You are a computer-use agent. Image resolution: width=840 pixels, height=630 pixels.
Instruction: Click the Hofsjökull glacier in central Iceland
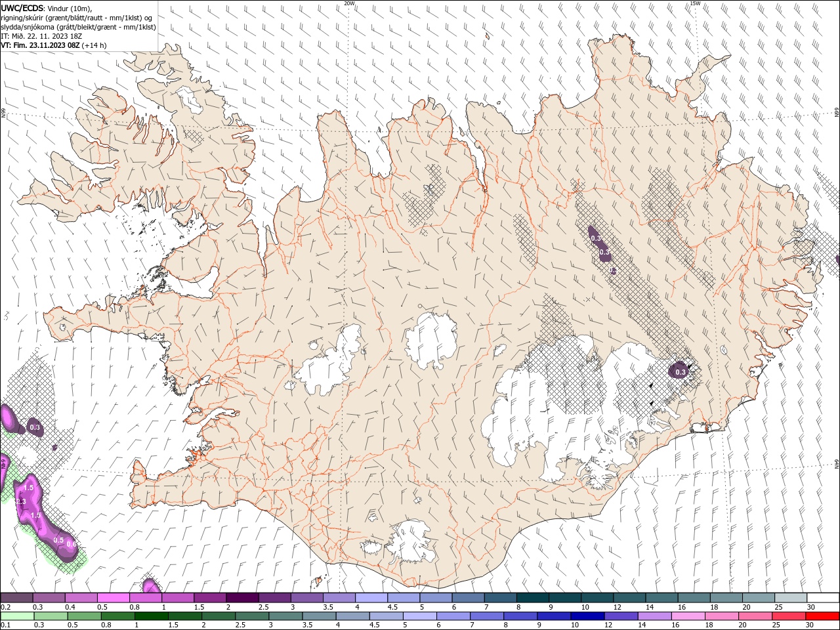coord(431,341)
